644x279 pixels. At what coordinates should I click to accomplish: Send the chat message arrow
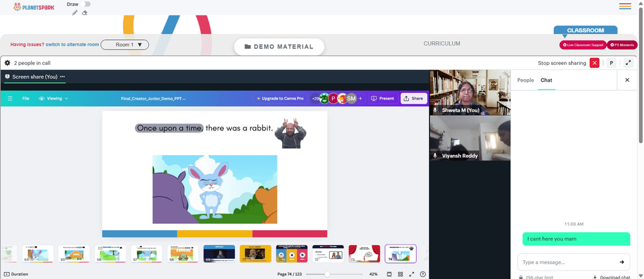click(x=622, y=262)
